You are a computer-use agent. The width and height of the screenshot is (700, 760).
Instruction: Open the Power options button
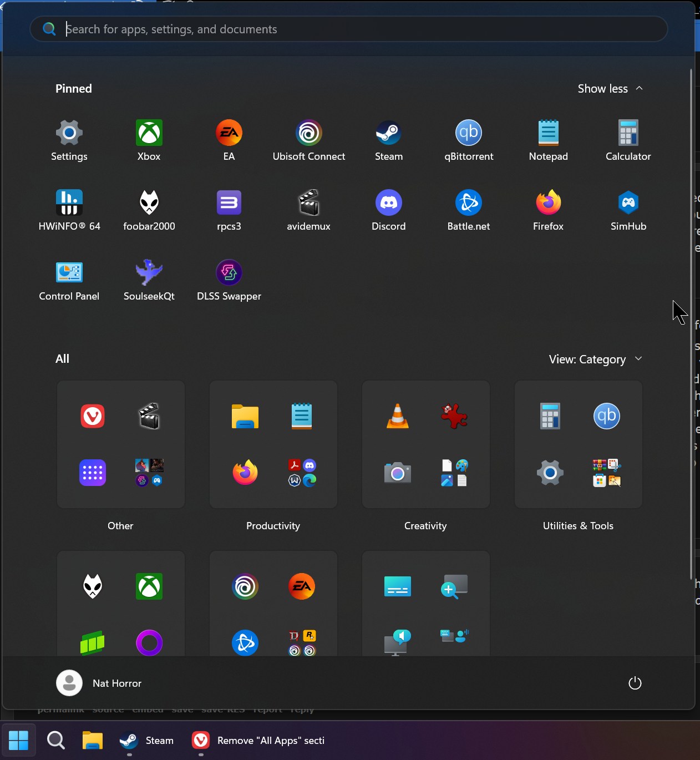click(x=635, y=683)
